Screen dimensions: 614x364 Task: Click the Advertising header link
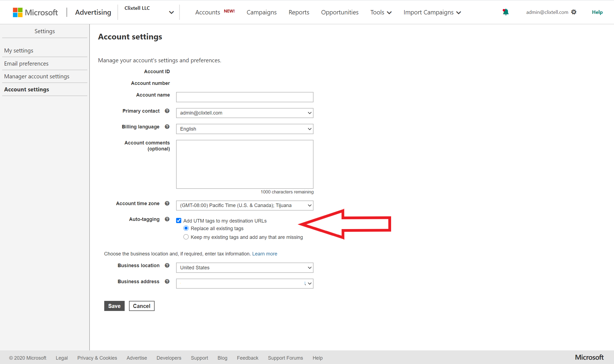pos(93,12)
